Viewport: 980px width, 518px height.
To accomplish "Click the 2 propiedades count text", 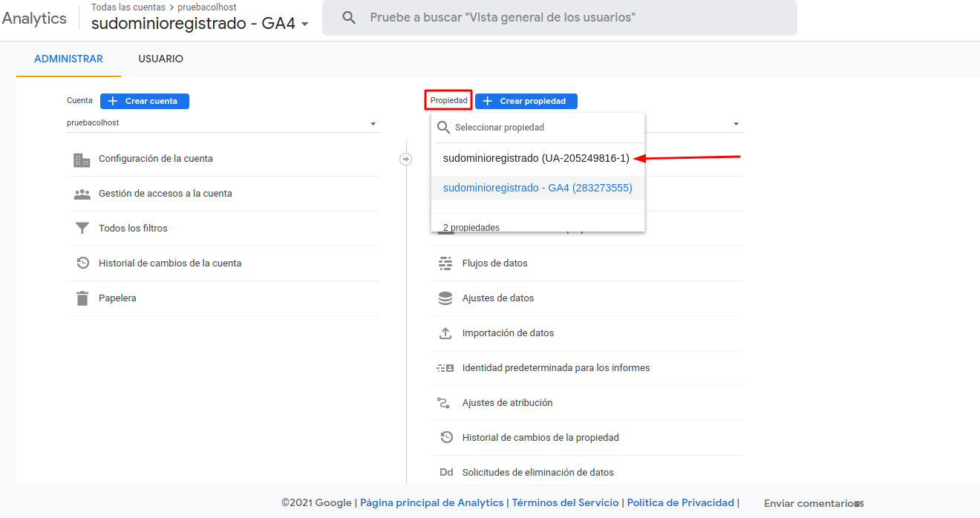I will pyautogui.click(x=471, y=228).
